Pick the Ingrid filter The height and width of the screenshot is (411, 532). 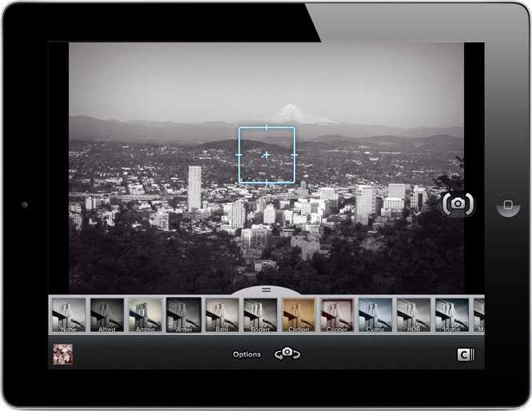[452, 314]
